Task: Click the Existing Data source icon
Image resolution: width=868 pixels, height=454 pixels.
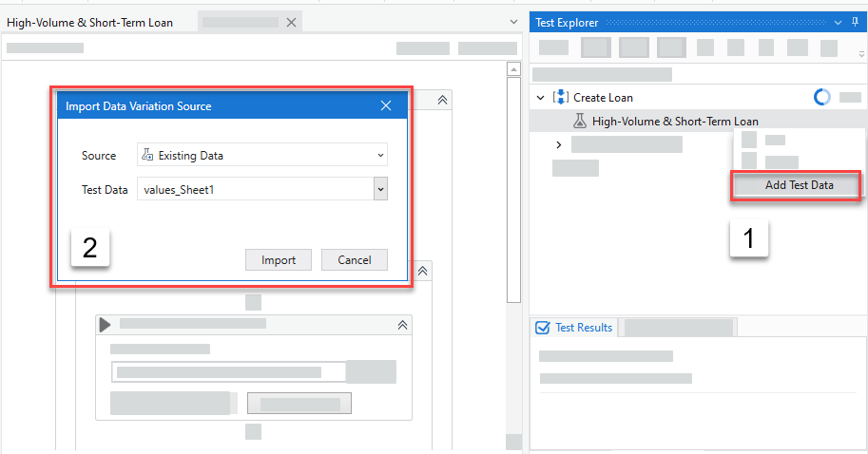Action: [x=146, y=155]
